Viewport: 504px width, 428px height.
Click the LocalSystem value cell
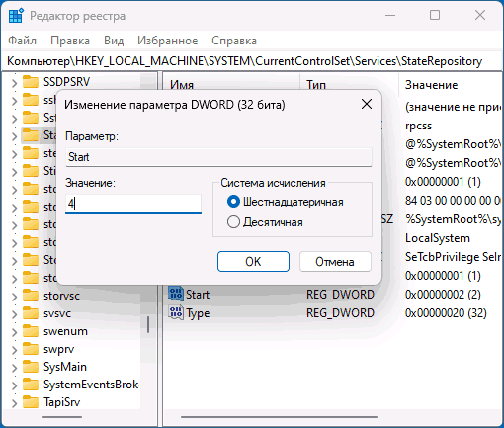coord(438,238)
